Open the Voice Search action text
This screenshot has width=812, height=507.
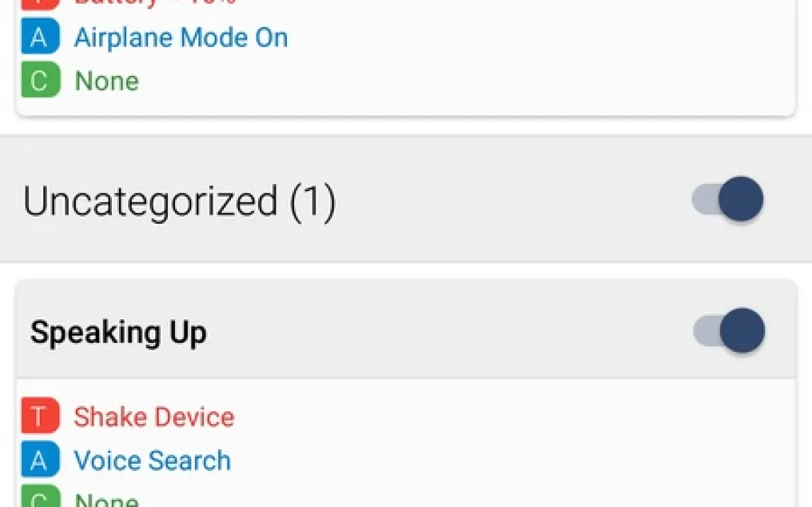tap(152, 460)
